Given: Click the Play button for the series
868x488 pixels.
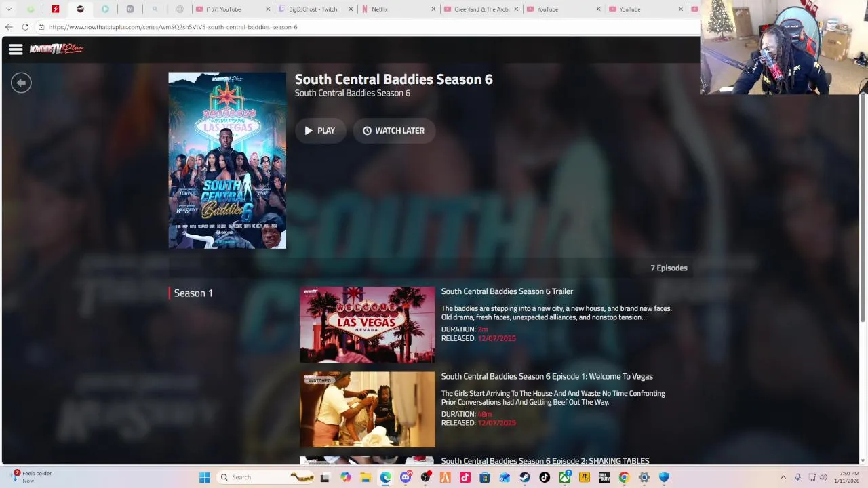Looking at the screenshot, I should click(x=320, y=131).
